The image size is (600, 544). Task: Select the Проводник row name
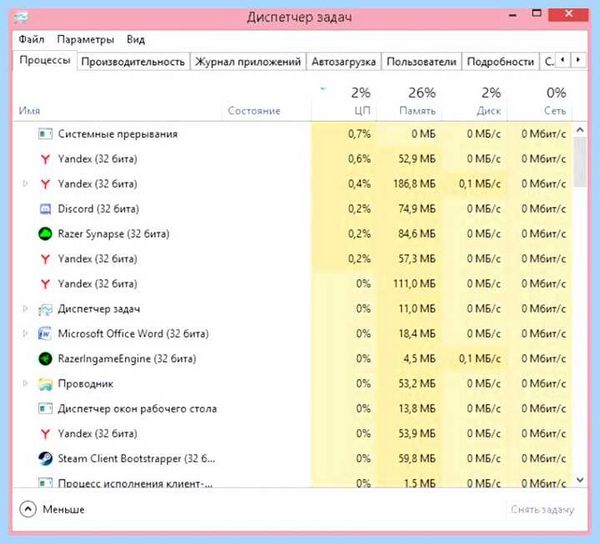(85, 384)
